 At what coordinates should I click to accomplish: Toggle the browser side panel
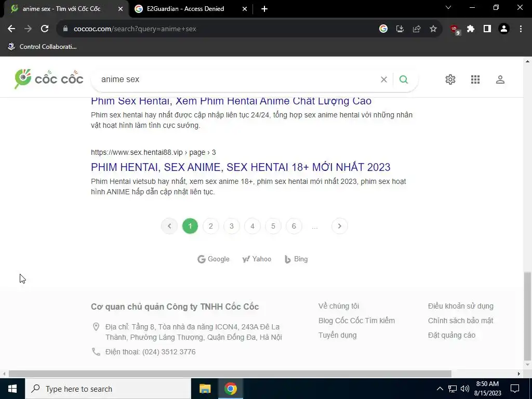[x=487, y=29]
